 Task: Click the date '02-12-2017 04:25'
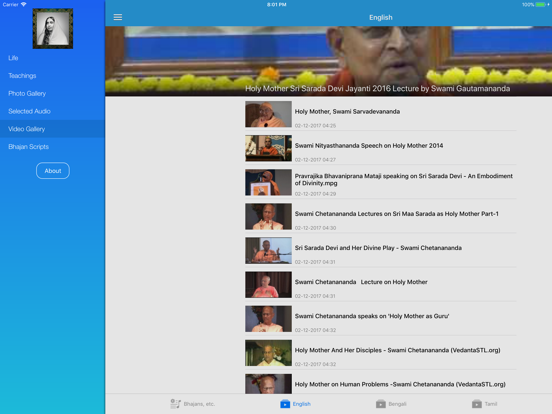tap(315, 126)
